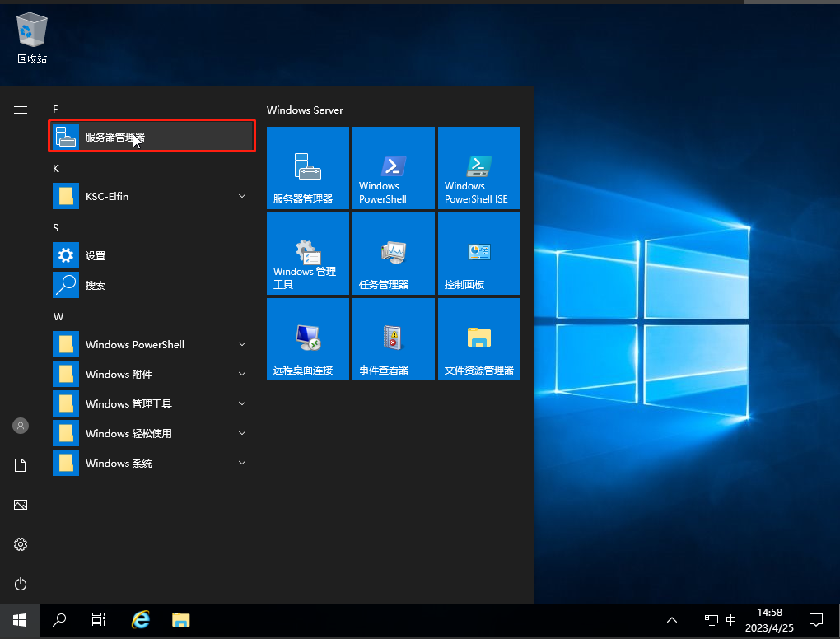Open the 事件查看器 tile
Viewport: 840px width, 639px height.
coord(393,339)
